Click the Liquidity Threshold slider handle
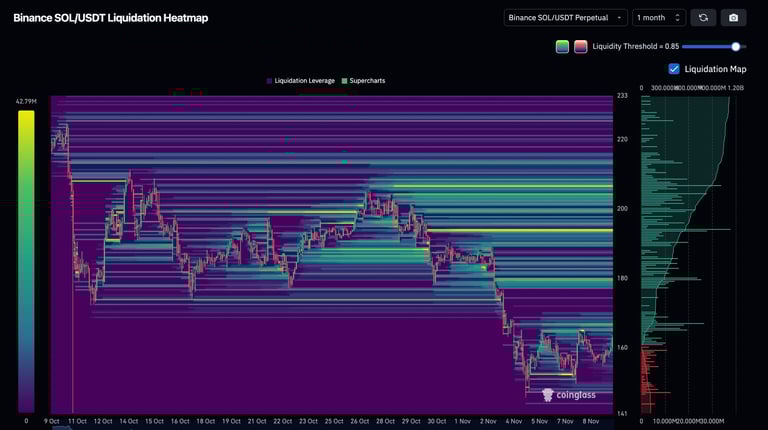The height and width of the screenshot is (430, 768). pyautogui.click(x=735, y=47)
